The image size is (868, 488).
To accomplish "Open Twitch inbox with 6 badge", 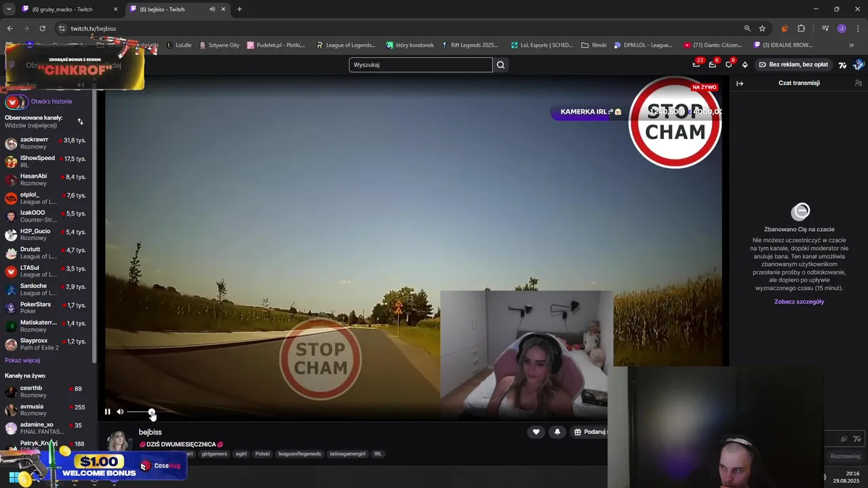I will point(713,64).
